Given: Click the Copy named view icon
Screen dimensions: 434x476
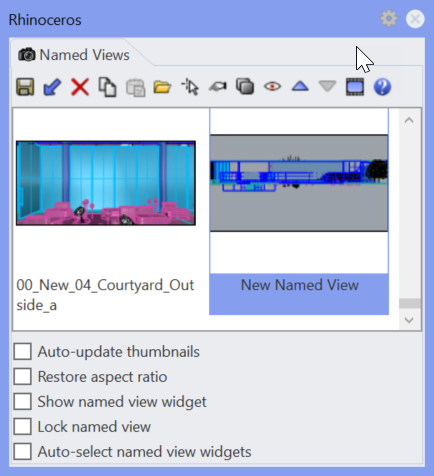Looking at the screenshot, I should (107, 87).
